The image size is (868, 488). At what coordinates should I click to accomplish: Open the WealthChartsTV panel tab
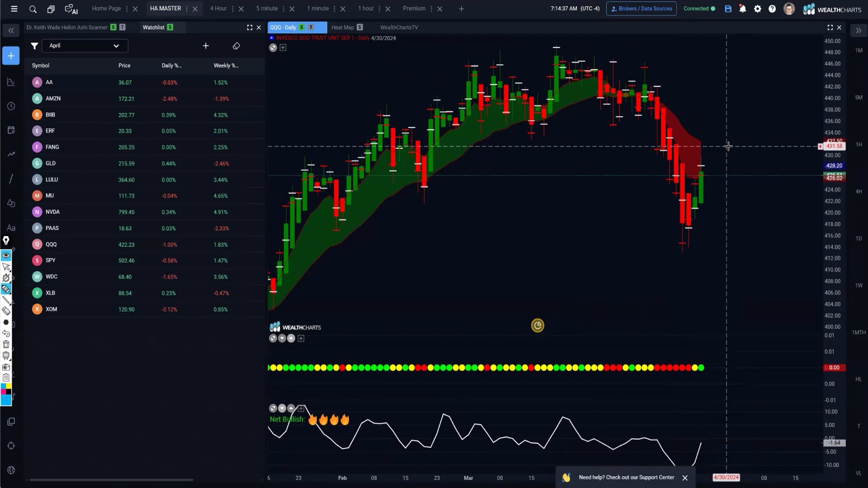tap(399, 28)
